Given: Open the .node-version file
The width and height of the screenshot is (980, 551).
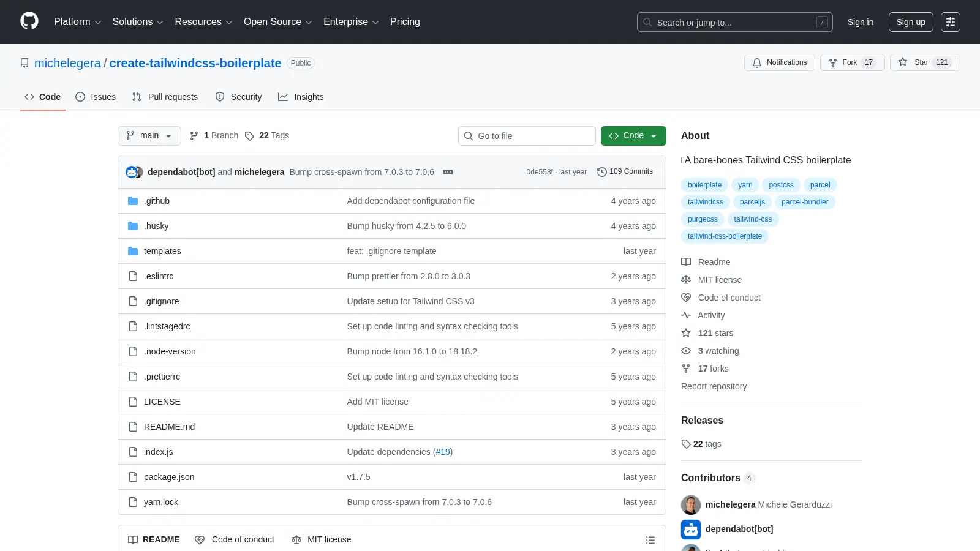Looking at the screenshot, I should tap(170, 351).
